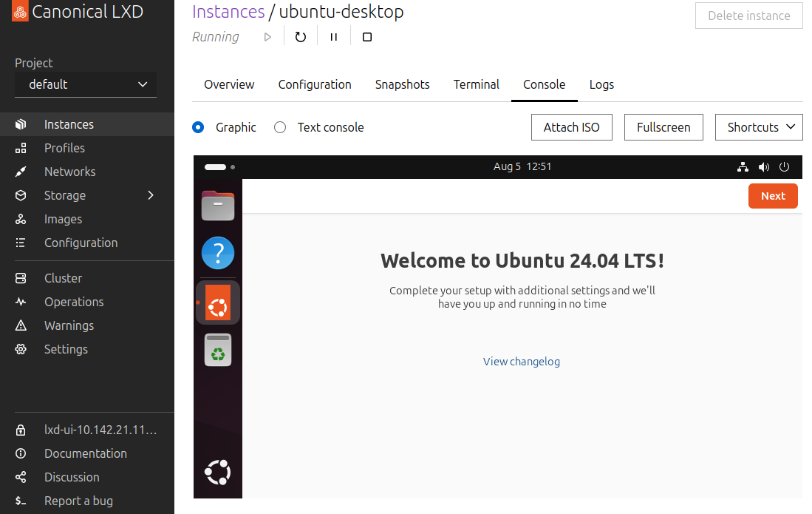Expand the Storage sidebar section
This screenshot has height=514, width=812.
151,195
